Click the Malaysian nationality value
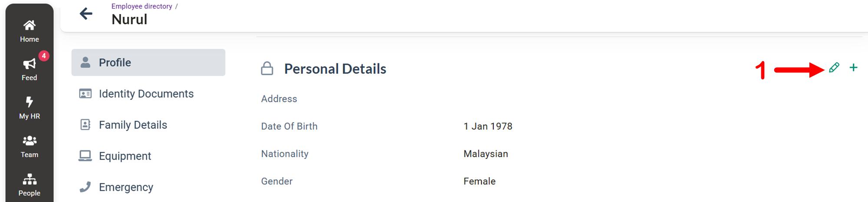The height and width of the screenshot is (202, 868). (x=486, y=154)
